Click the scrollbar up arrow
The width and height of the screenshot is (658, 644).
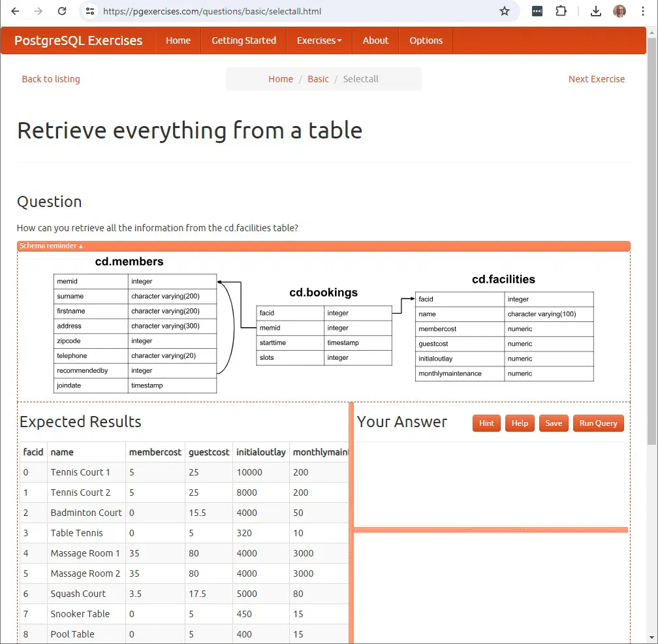[651, 32]
